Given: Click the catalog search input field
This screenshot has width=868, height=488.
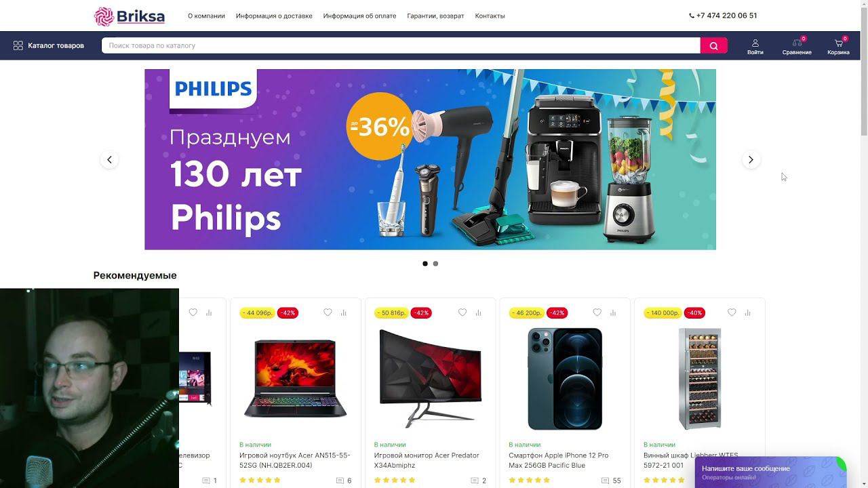Looking at the screenshot, I should click(x=401, y=45).
